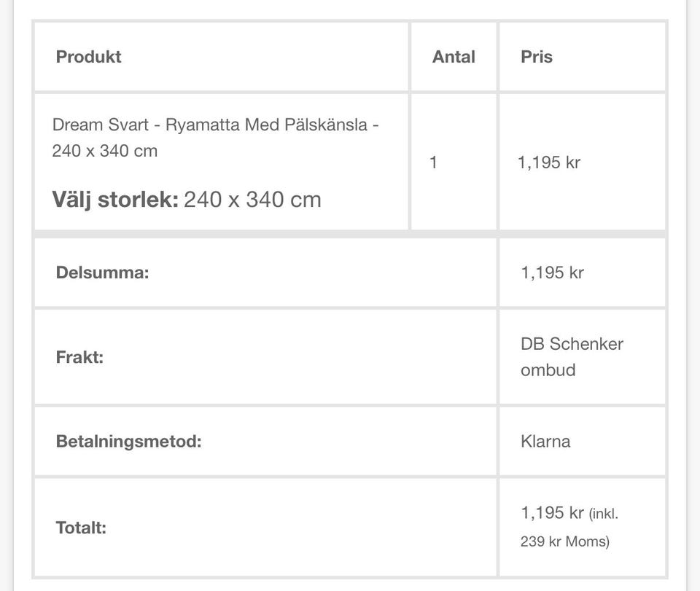Open the Dream Svart Ryamatta product name

coord(215,124)
